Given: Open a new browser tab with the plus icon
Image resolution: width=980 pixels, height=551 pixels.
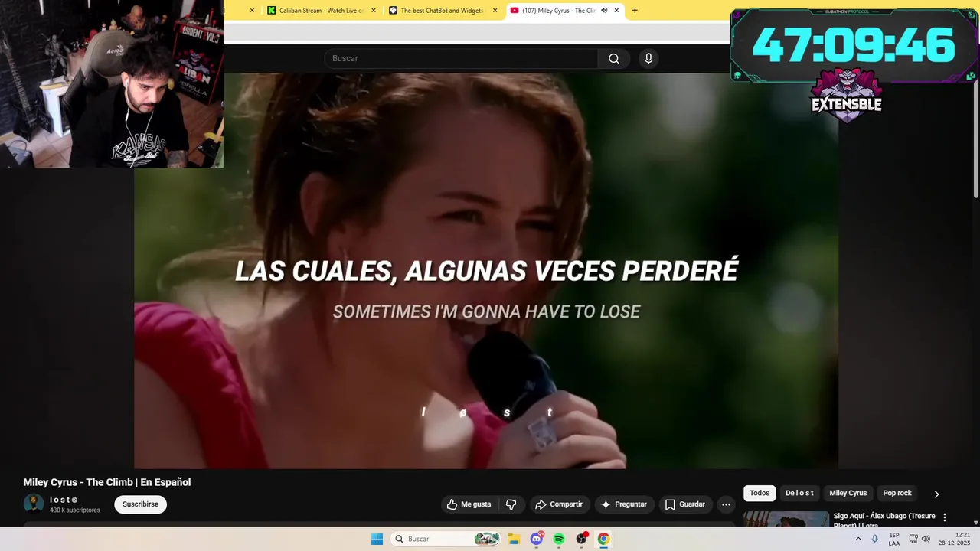Looking at the screenshot, I should pyautogui.click(x=635, y=11).
